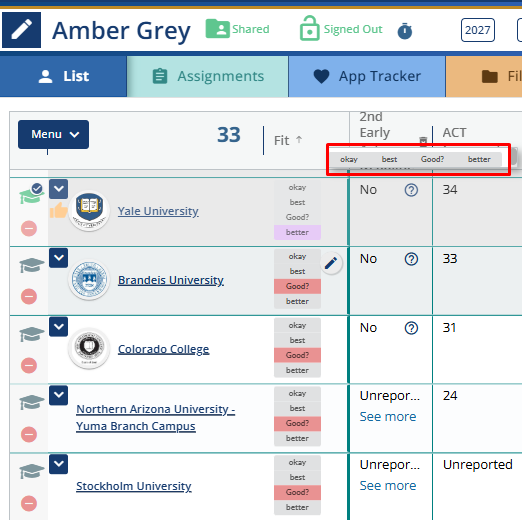Click the trash icon in 2nd Early header
Screen dimensions: 522x520
click(423, 141)
